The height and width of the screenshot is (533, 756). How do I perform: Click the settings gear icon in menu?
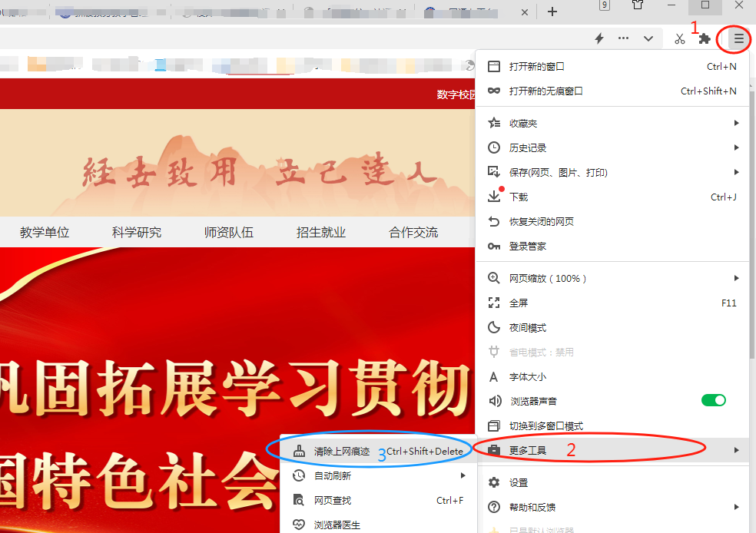[x=494, y=482]
